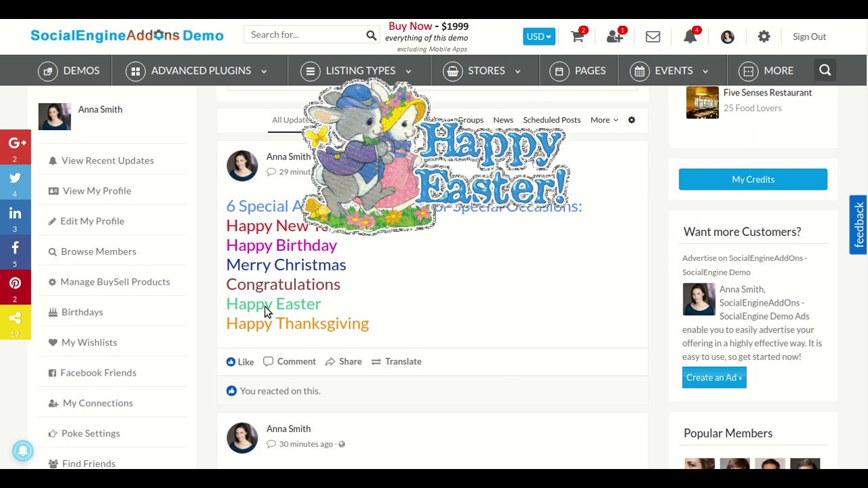Select the Groups feed tab
This screenshot has height=488, width=868.
click(470, 120)
